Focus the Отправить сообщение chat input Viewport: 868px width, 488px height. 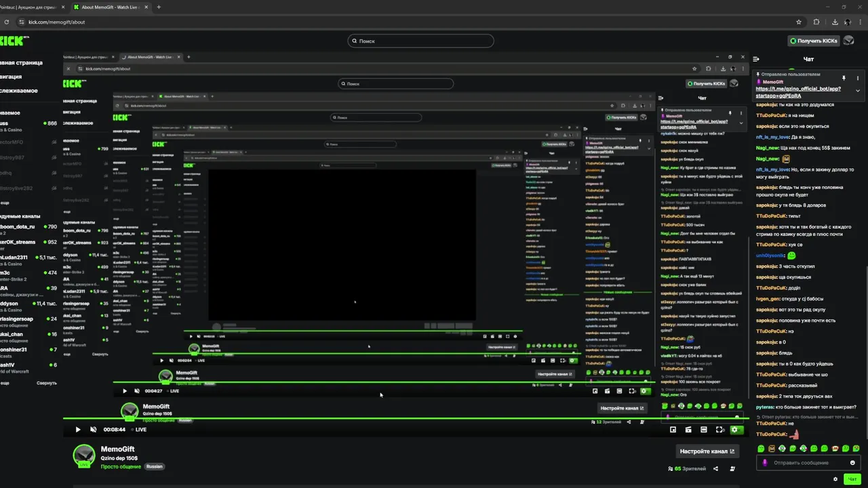pos(807,463)
